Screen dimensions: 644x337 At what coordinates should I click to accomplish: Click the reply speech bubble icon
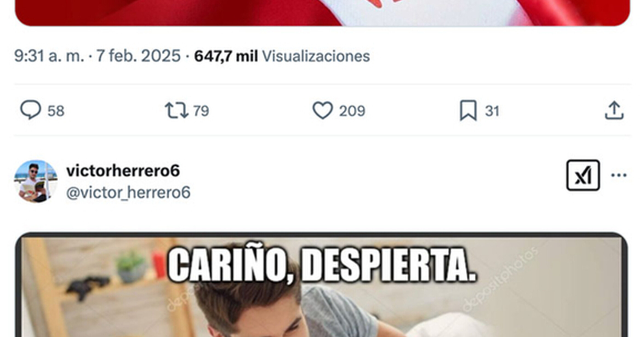[x=31, y=110]
